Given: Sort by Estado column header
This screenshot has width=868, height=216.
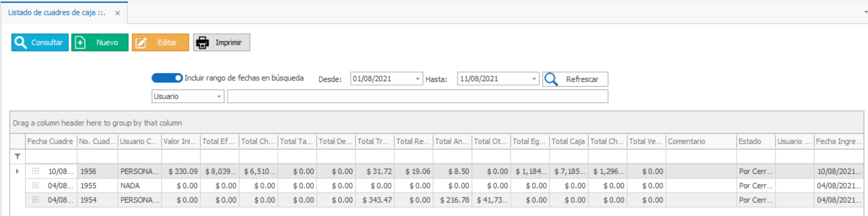Looking at the screenshot, I should pos(756,141).
